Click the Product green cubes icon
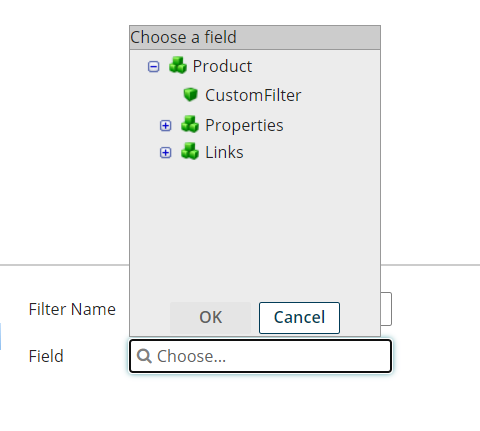The height and width of the screenshot is (431, 480). click(x=178, y=65)
